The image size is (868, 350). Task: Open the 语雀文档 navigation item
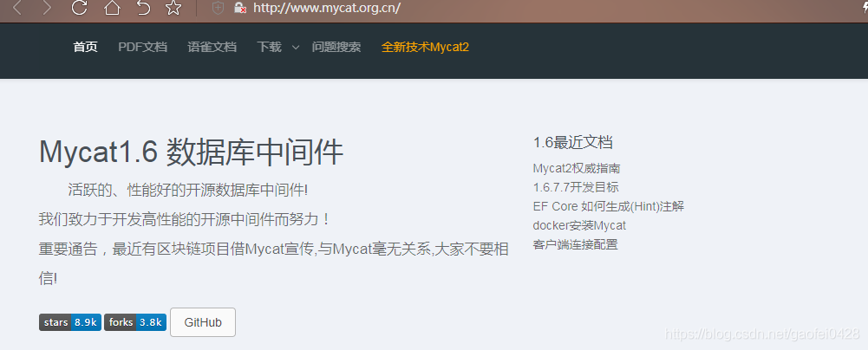click(212, 47)
